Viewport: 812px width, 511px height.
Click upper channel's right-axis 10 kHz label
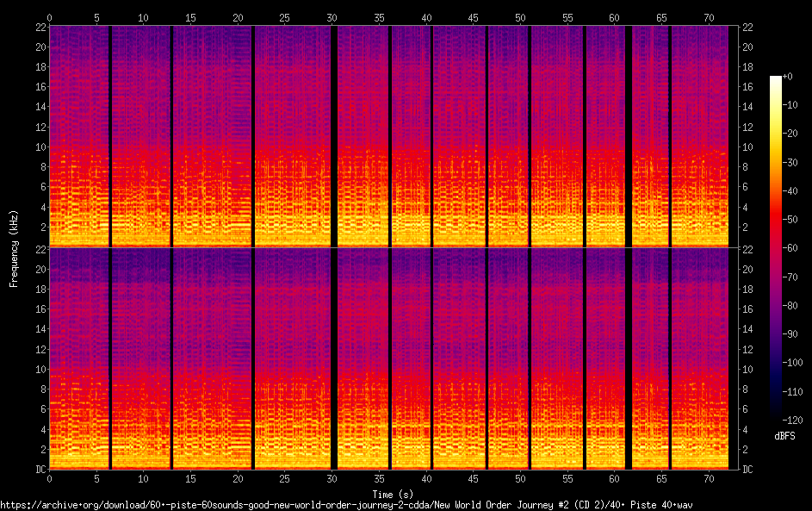tap(747, 146)
